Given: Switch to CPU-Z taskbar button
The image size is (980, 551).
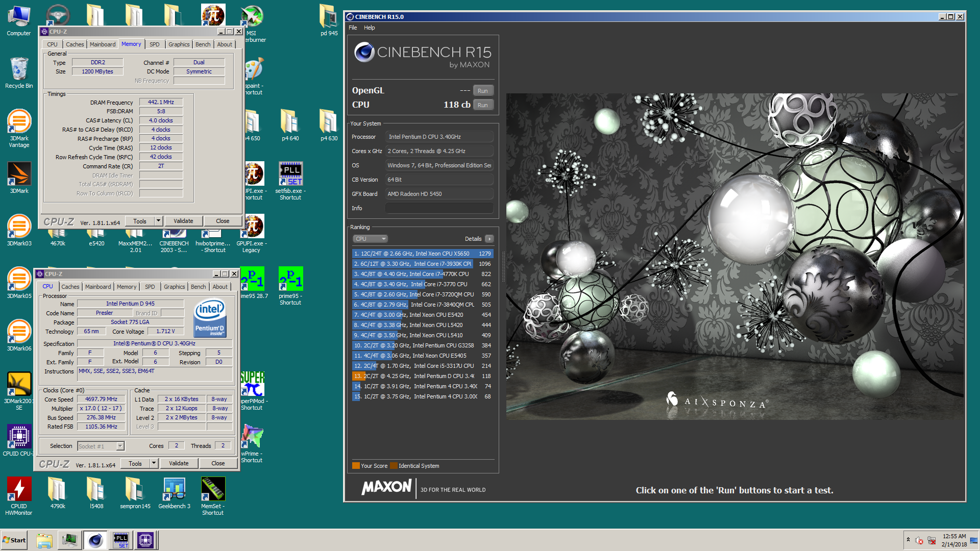Looking at the screenshot, I should (x=145, y=540).
